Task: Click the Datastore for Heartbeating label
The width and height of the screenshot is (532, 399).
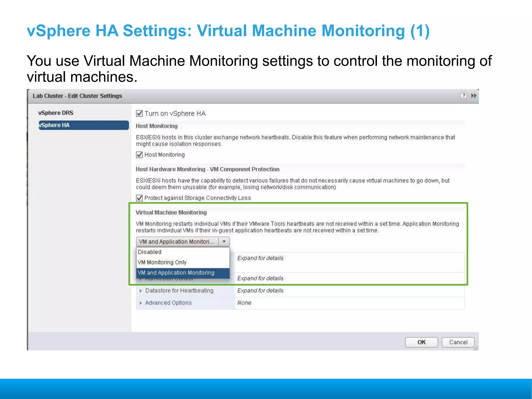Action: click(179, 291)
